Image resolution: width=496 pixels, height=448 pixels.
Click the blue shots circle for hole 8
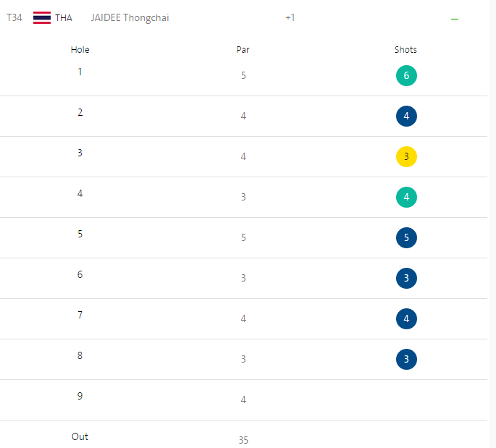(x=406, y=359)
